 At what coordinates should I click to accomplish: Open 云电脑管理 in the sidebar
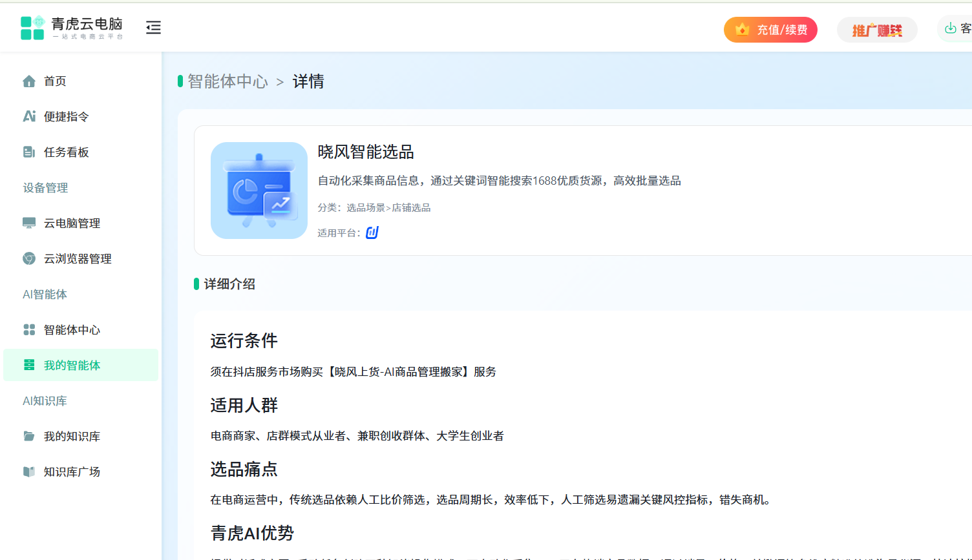(81, 223)
